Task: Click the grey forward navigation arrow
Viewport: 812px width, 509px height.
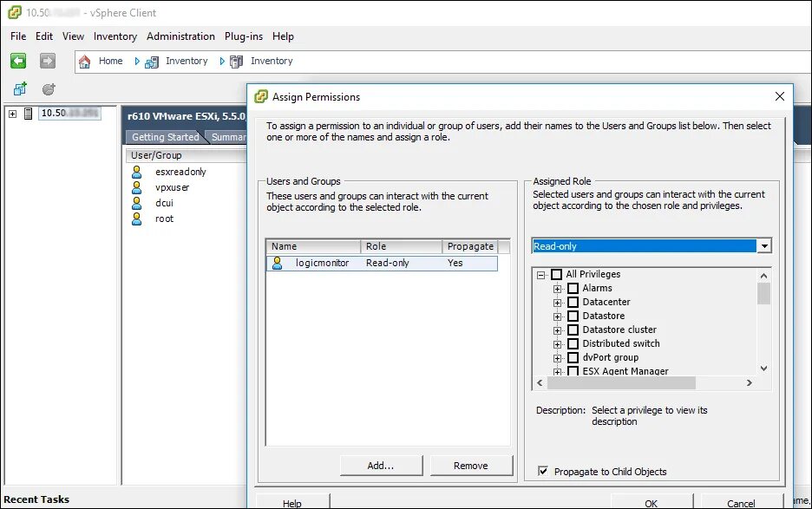Action: tap(48, 61)
